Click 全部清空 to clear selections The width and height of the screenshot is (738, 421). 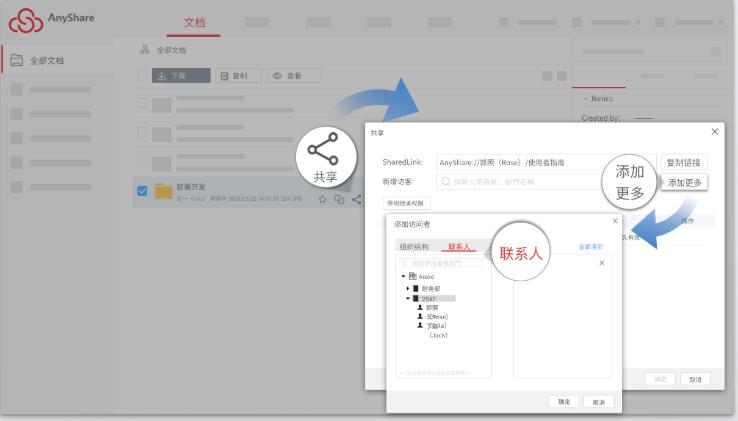click(x=593, y=246)
